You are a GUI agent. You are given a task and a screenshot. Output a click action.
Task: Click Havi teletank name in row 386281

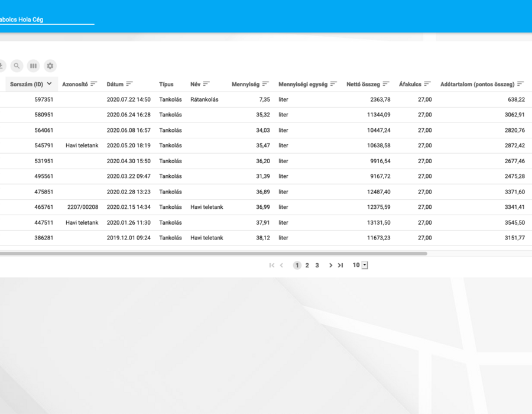coord(207,238)
